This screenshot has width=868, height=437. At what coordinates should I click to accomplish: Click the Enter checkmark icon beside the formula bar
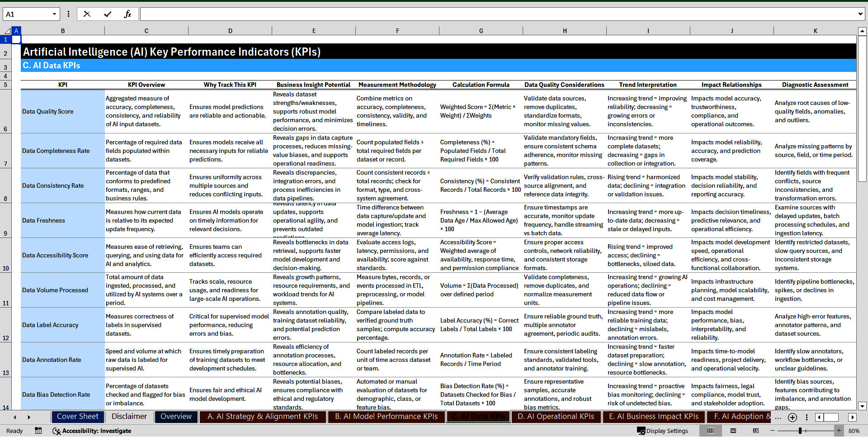tap(108, 14)
